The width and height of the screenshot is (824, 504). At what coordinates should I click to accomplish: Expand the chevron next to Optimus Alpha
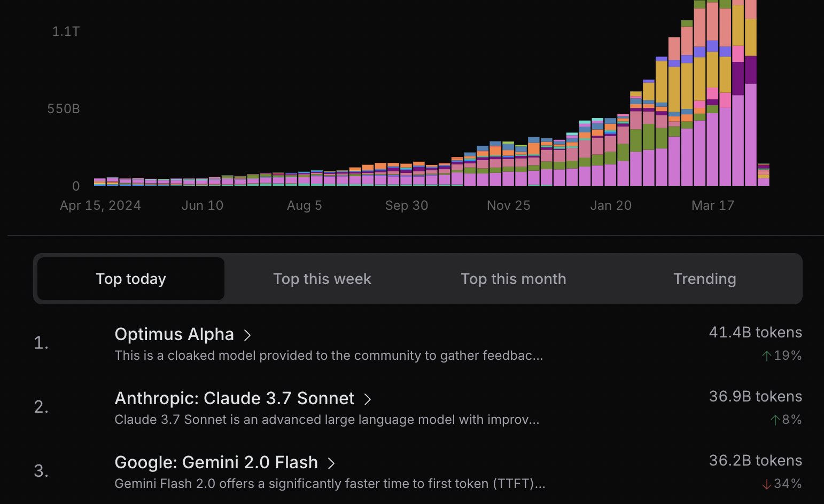click(x=247, y=335)
